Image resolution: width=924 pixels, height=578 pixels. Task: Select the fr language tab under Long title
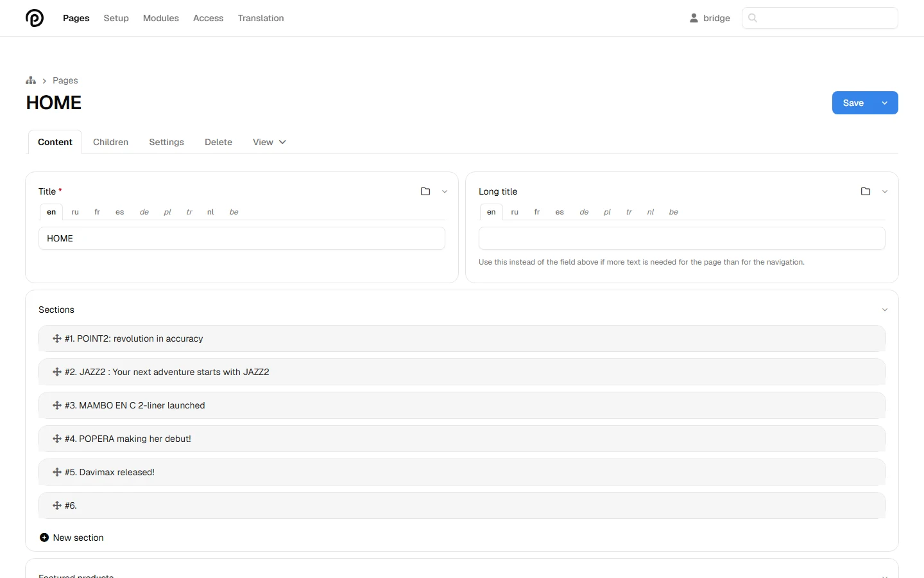537,212
